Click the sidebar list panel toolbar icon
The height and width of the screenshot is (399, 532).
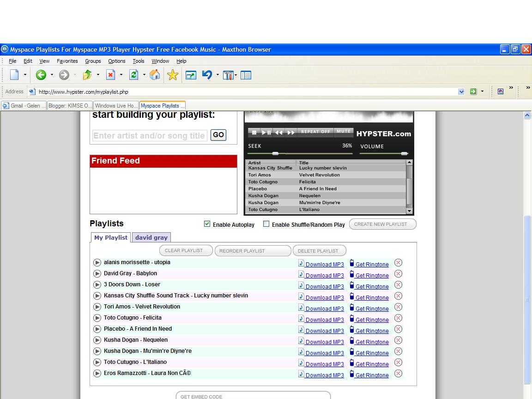[x=246, y=75]
